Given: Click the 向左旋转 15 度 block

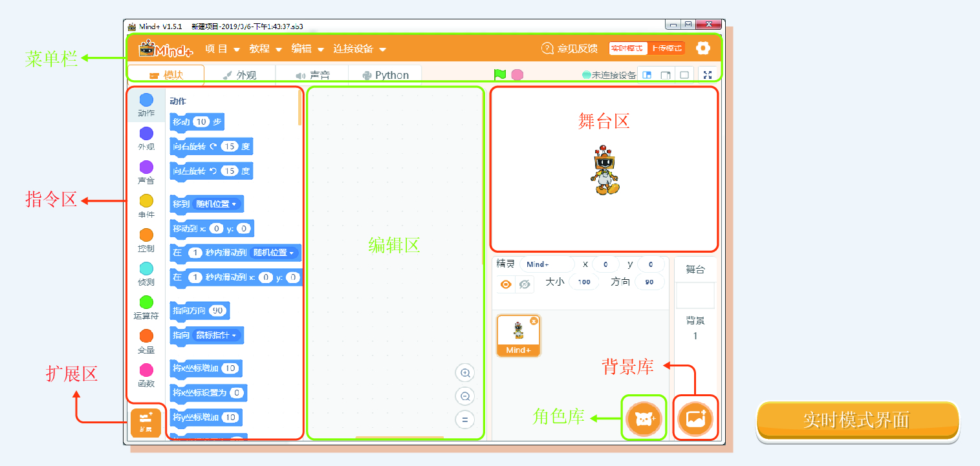Looking at the screenshot, I should [212, 171].
